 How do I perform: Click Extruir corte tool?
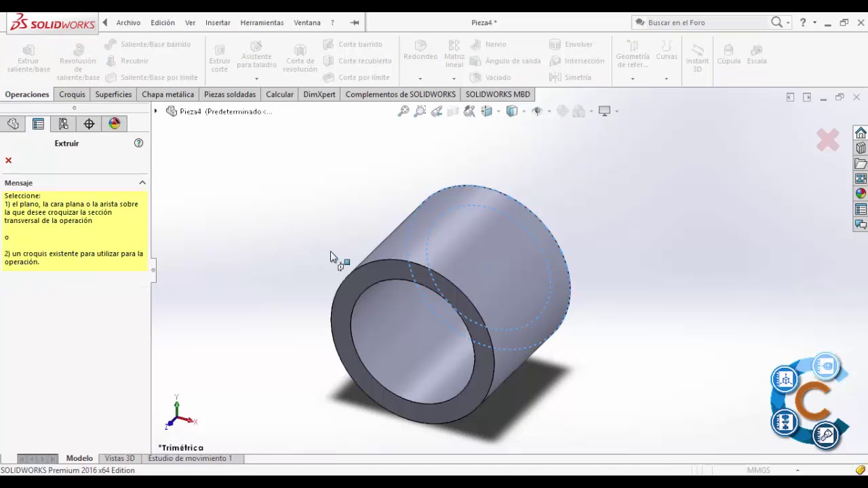click(x=219, y=58)
